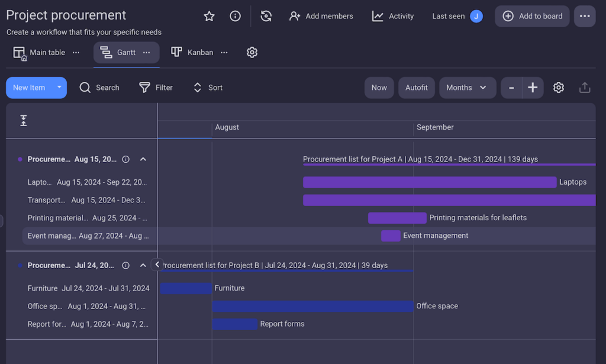606x364 pixels.
Task: Open the Gantt view settings gear
Action: pos(558,87)
